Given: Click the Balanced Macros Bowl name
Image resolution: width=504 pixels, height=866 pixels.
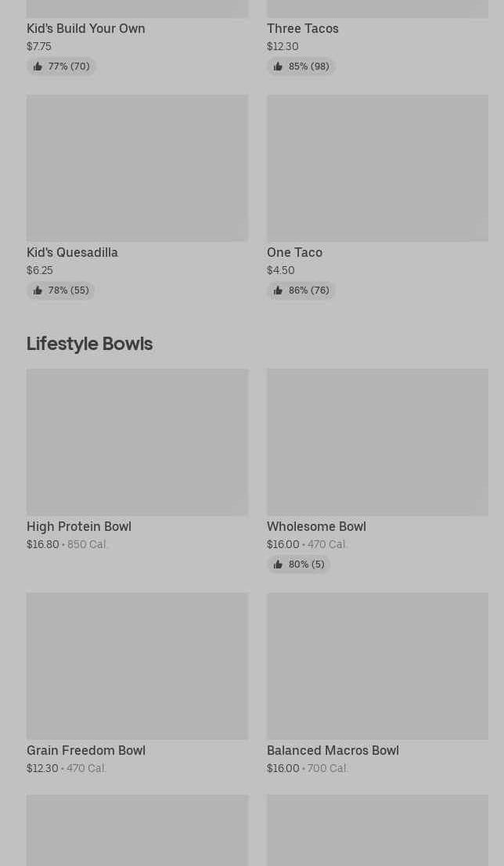Looking at the screenshot, I should click(x=333, y=750).
